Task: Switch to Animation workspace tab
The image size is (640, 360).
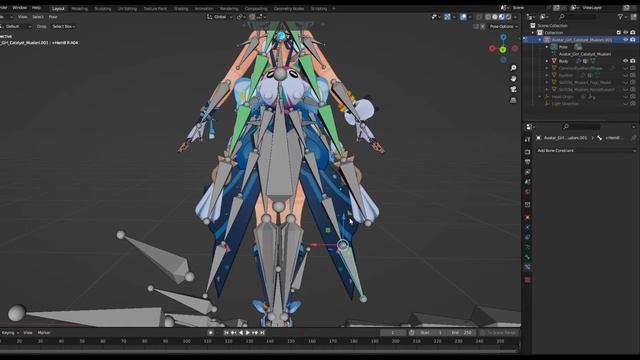Action: pos(204,8)
